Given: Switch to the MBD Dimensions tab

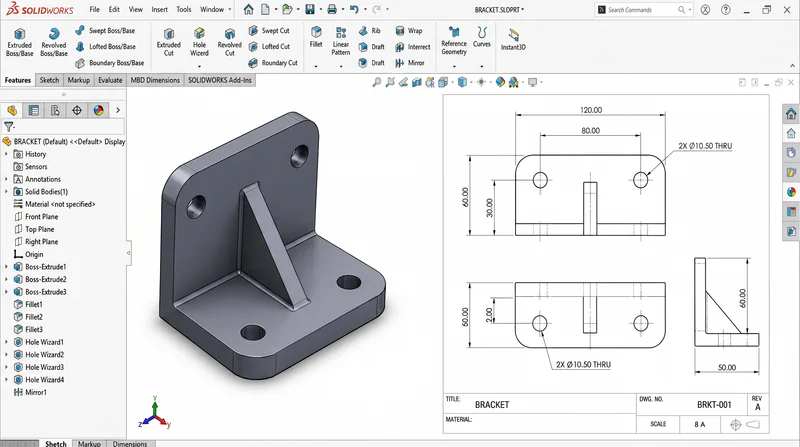Looking at the screenshot, I should [155, 80].
